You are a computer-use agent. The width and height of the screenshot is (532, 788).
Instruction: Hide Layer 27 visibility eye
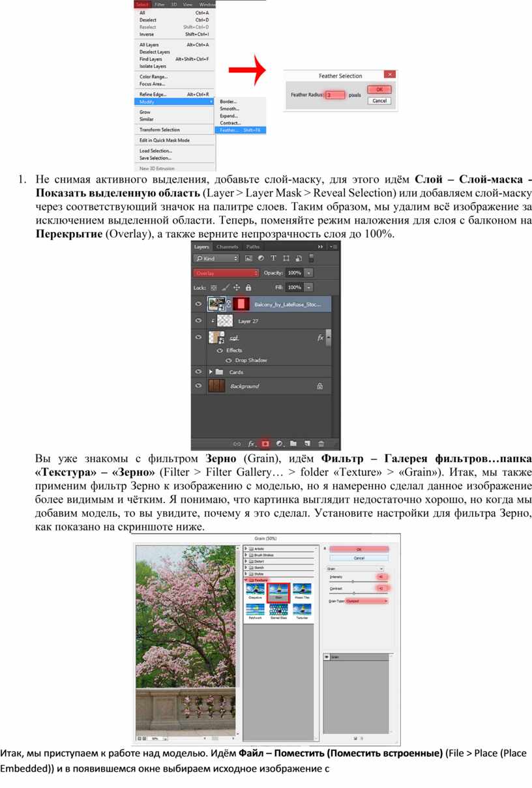pos(198,321)
